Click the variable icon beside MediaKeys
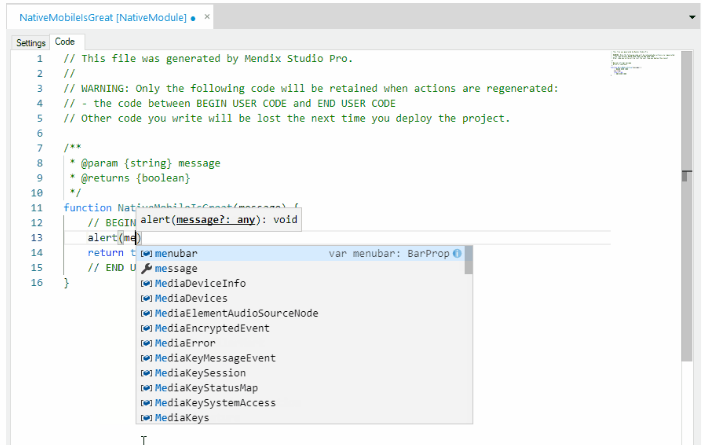Image resolution: width=702 pixels, height=445 pixels. pos(146,418)
